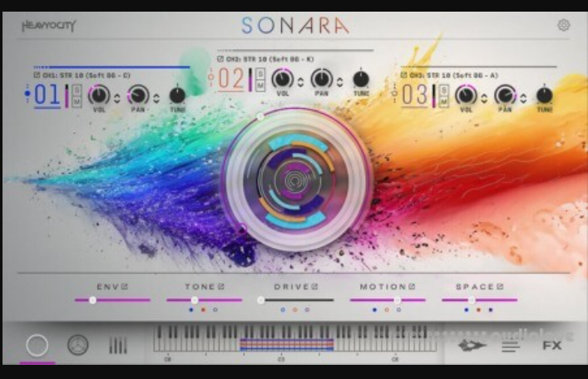Click the arrow-shaped icon left of FX
The height and width of the screenshot is (379, 588).
tap(472, 346)
